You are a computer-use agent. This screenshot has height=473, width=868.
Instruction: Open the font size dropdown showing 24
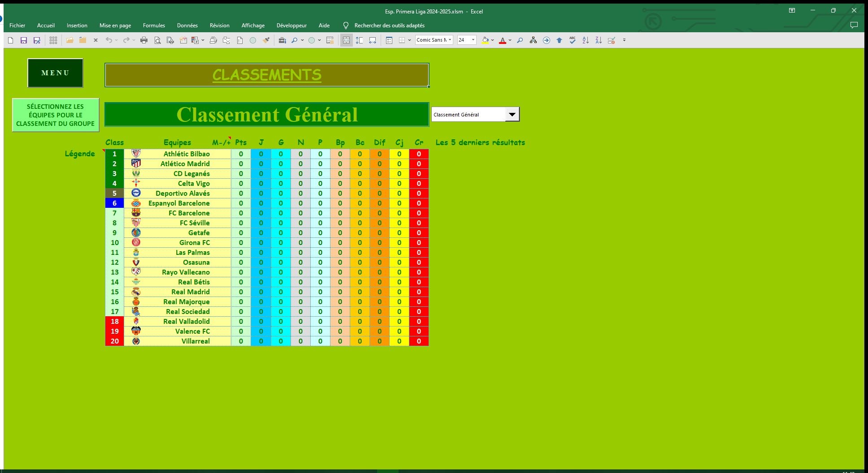[473, 40]
